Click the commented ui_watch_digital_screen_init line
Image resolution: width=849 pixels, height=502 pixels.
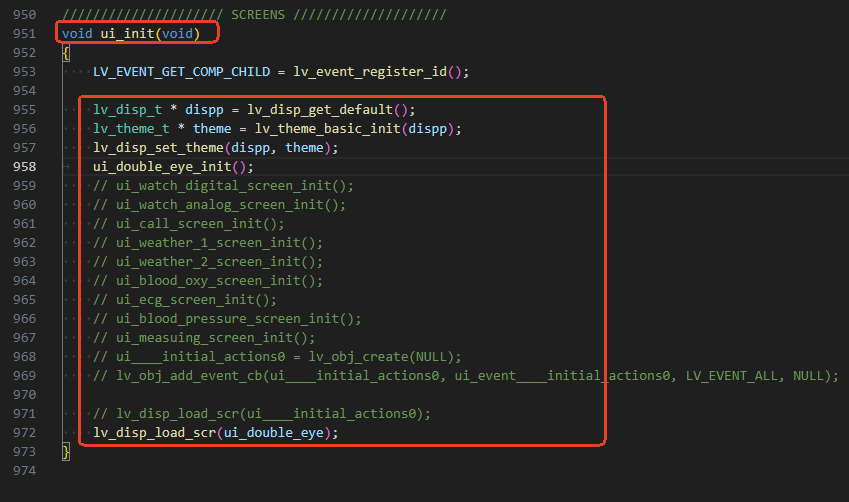click(223, 186)
